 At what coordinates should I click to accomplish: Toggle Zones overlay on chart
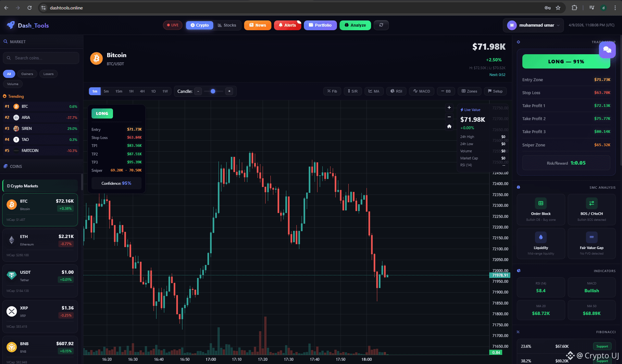click(469, 91)
